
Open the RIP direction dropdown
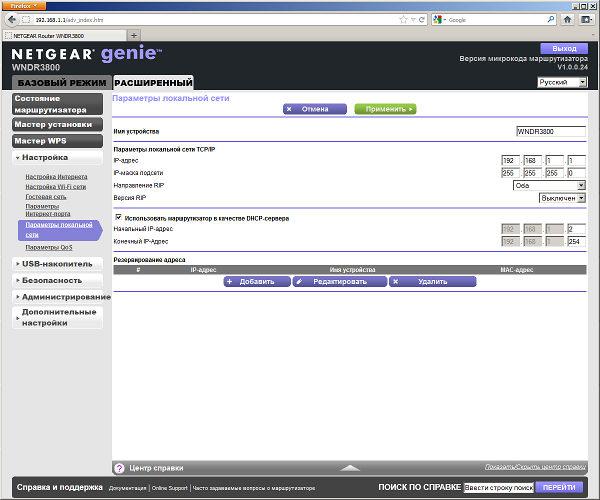coord(549,186)
